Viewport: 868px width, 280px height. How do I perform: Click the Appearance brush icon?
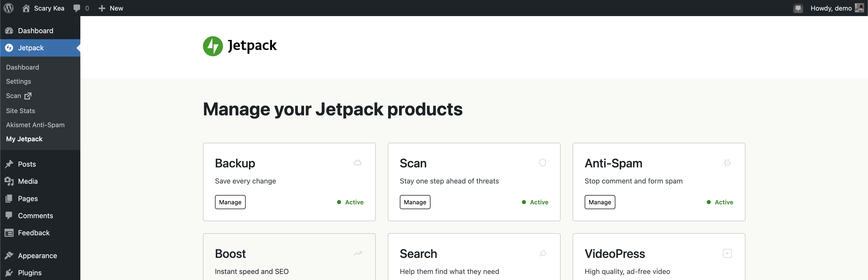pyautogui.click(x=9, y=255)
